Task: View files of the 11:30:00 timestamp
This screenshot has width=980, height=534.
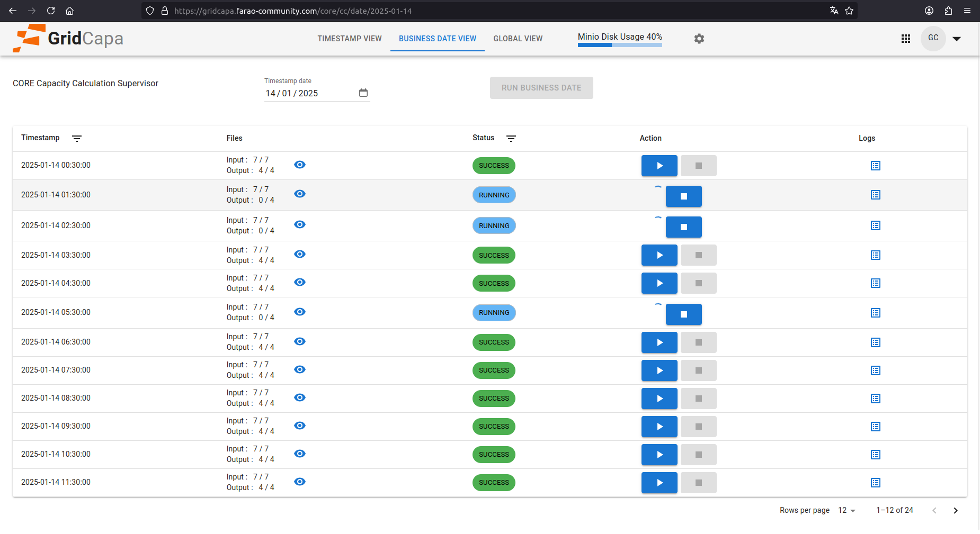Action: click(300, 482)
